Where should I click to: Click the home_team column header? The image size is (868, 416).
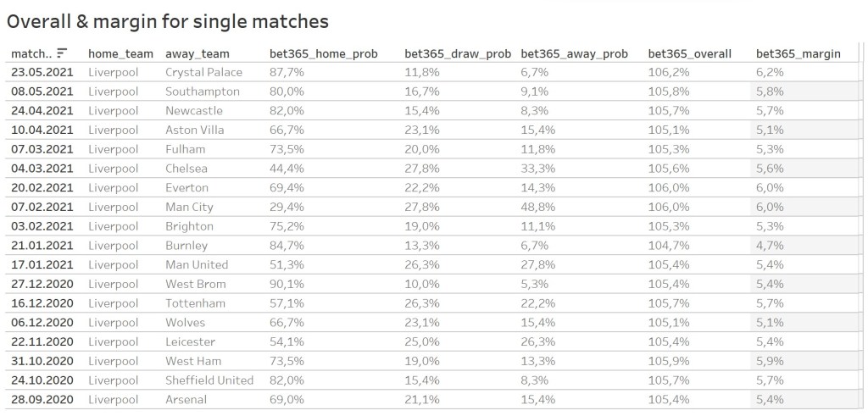click(x=120, y=53)
